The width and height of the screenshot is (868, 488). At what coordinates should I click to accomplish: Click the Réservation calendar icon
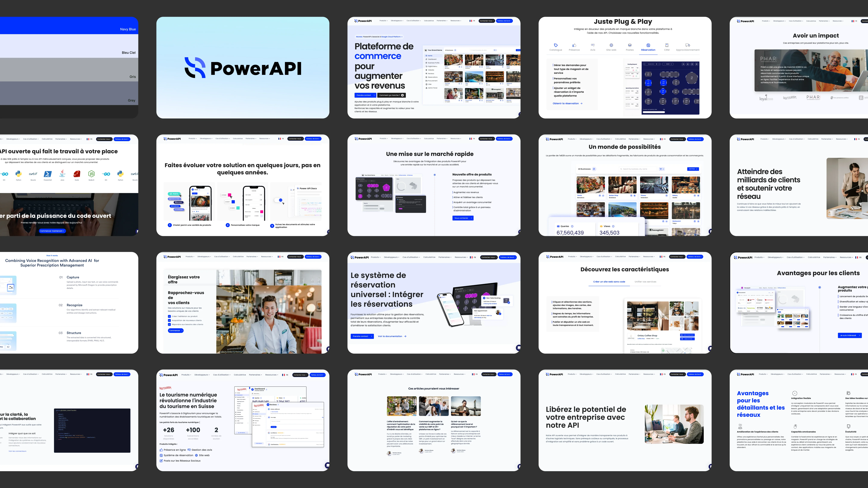click(648, 45)
